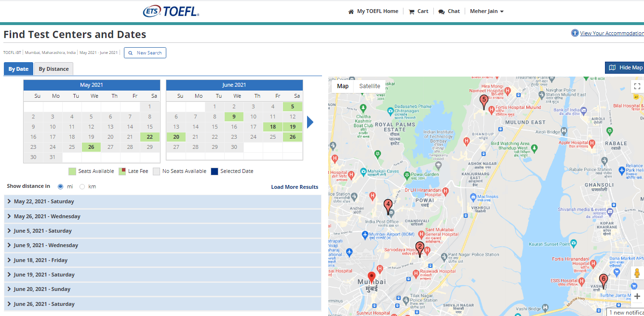The image size is (644, 316).
Task: Open Chat support
Action: point(449,12)
